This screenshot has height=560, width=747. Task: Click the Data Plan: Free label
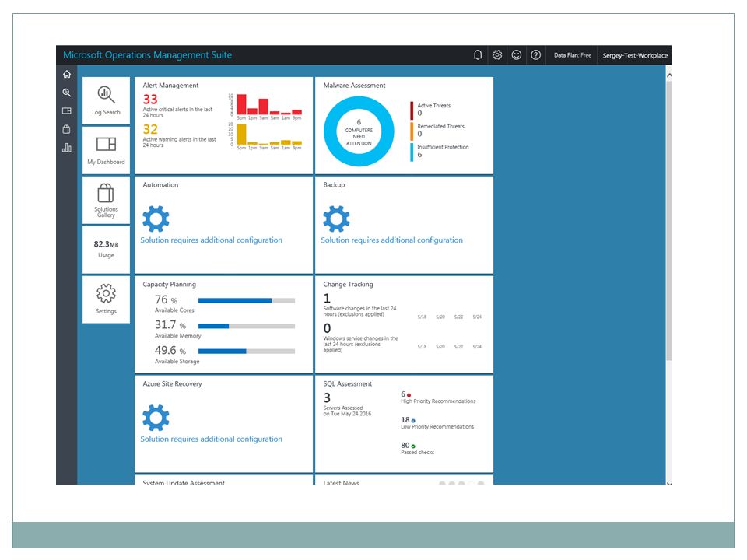pos(572,55)
